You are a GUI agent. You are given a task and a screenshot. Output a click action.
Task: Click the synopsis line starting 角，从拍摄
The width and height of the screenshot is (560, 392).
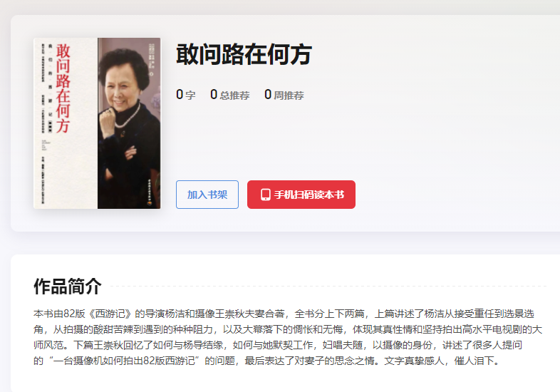click(x=288, y=329)
